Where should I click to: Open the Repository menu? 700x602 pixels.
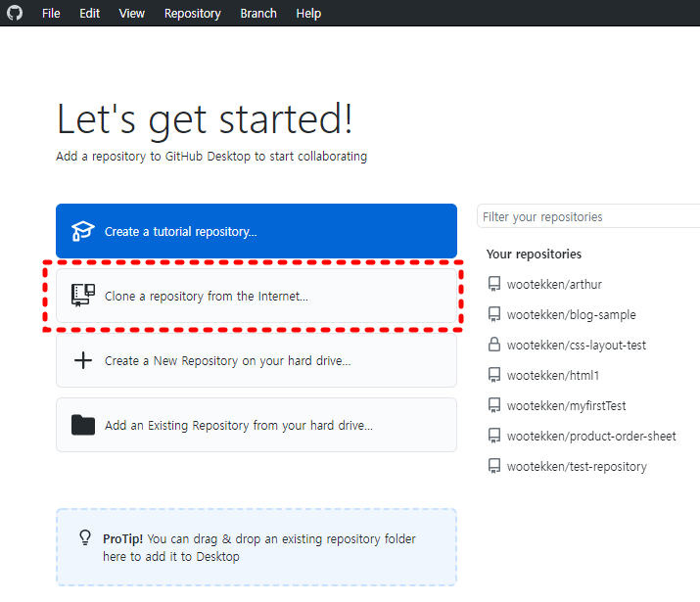click(193, 14)
